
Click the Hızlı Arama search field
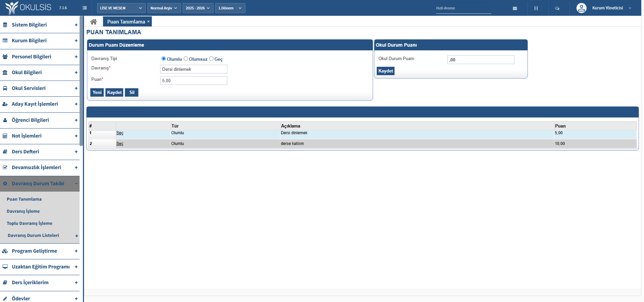463,8
